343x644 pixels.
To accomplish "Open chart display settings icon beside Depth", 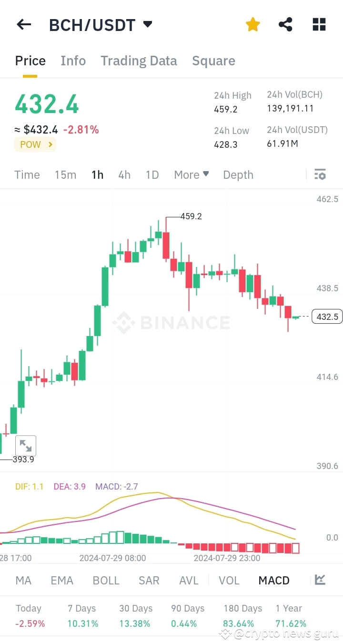I will [320, 174].
